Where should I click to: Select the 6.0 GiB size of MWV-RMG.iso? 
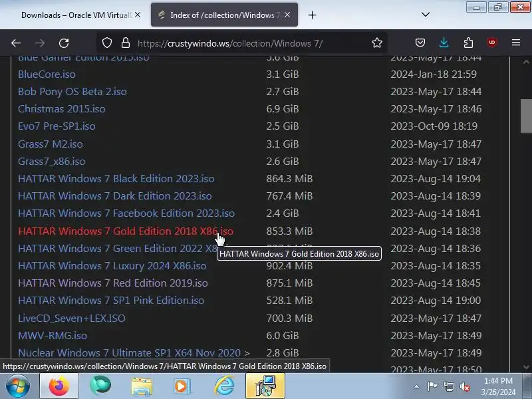tap(282, 336)
